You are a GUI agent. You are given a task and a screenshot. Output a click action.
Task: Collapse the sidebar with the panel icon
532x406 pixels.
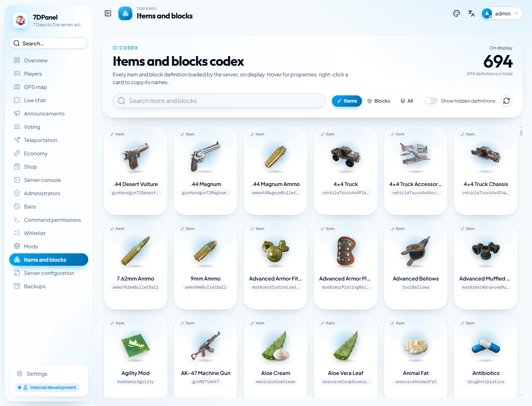point(108,13)
